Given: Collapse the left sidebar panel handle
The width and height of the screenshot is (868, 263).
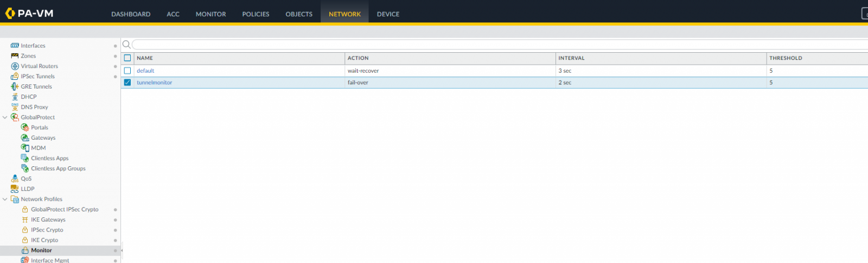Looking at the screenshot, I should [x=122, y=251].
